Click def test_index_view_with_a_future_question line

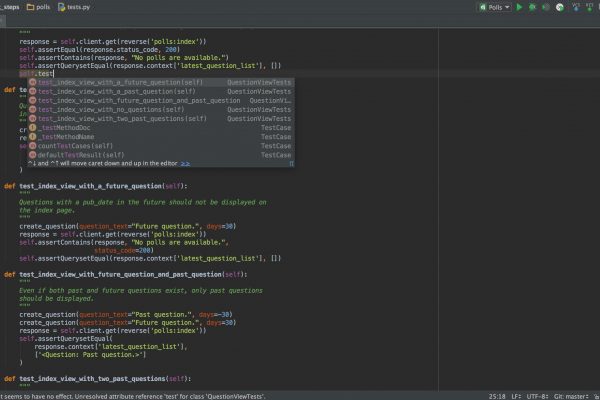point(96,186)
